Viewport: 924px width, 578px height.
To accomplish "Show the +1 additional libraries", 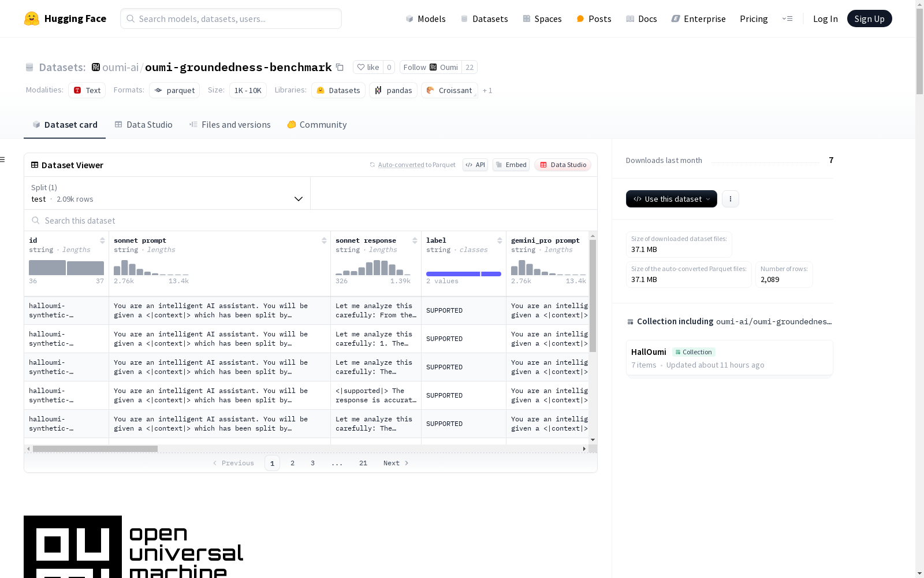I will (487, 90).
